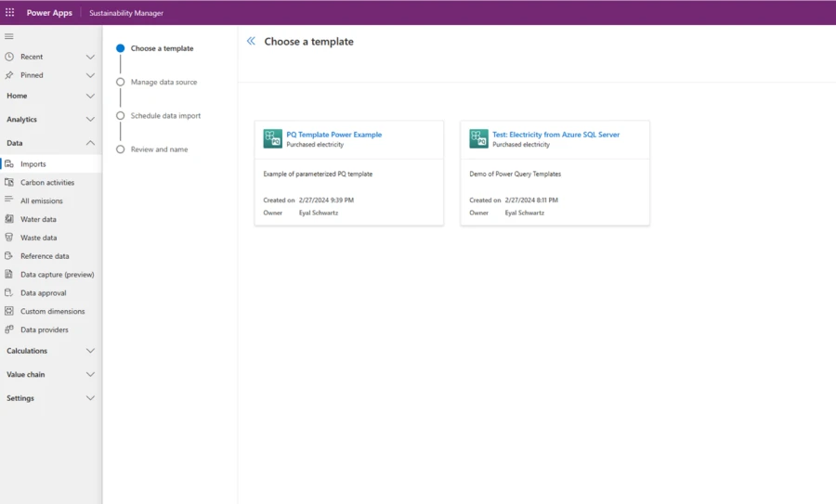Select the Schedule data import step circle
This screenshot has width=836, height=504.
(x=121, y=116)
